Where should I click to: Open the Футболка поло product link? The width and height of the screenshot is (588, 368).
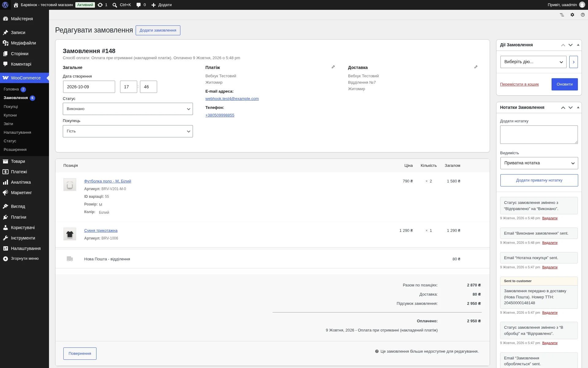tap(107, 181)
